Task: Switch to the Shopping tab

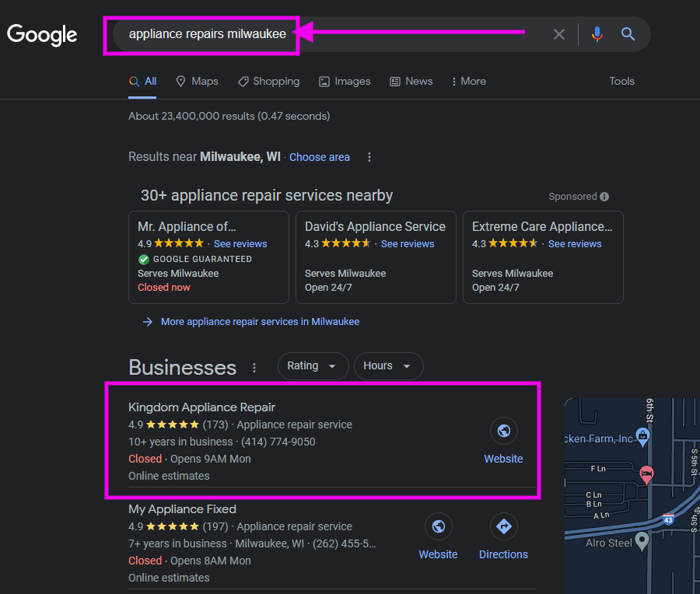Action: 269,81
